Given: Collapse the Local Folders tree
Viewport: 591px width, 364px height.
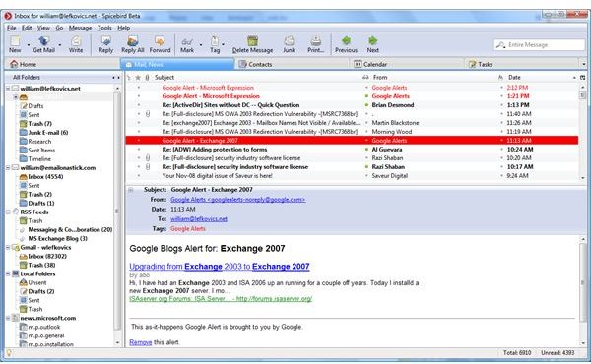Looking at the screenshot, I should pyautogui.click(x=8, y=273).
